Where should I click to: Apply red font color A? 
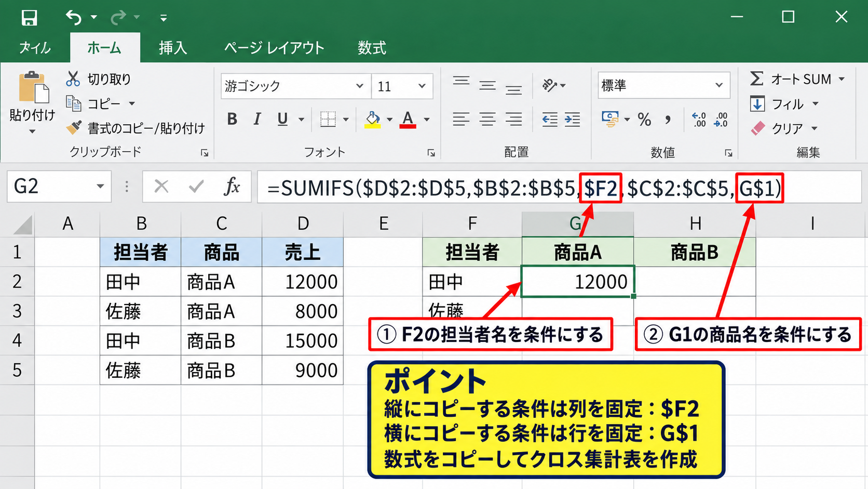pos(408,120)
